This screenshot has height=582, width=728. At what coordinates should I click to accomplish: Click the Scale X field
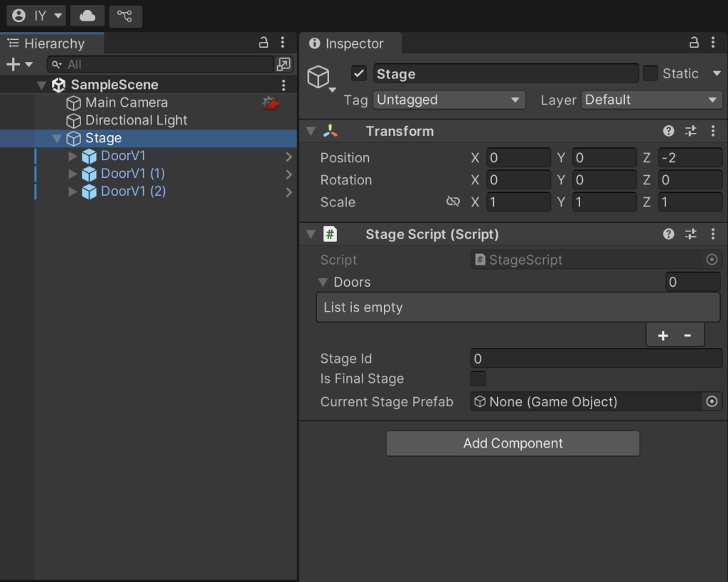click(518, 203)
